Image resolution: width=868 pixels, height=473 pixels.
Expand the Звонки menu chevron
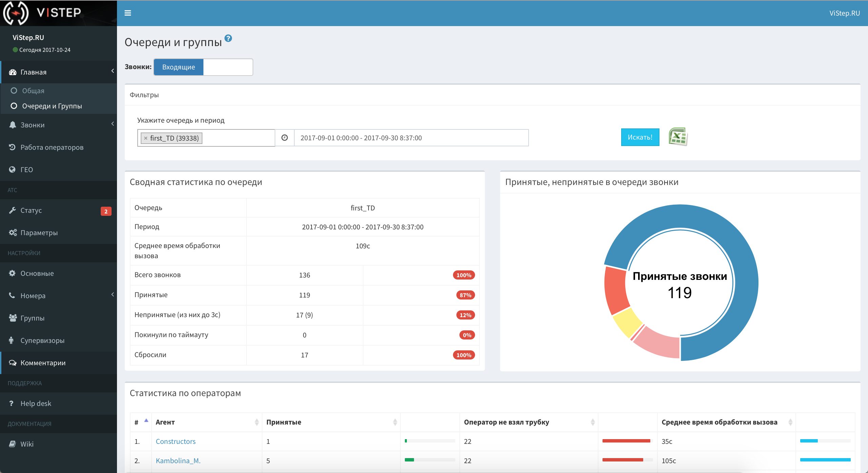click(113, 124)
